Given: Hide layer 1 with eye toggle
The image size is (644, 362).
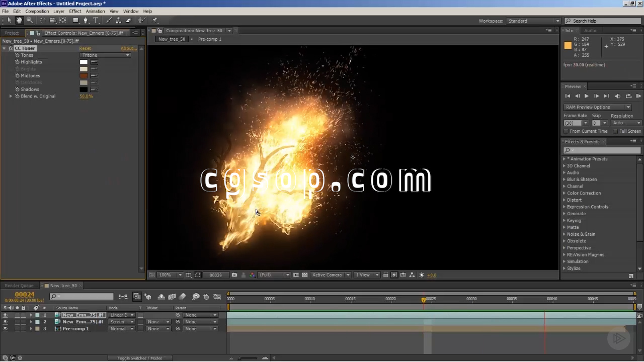Looking at the screenshot, I should [x=5, y=315].
